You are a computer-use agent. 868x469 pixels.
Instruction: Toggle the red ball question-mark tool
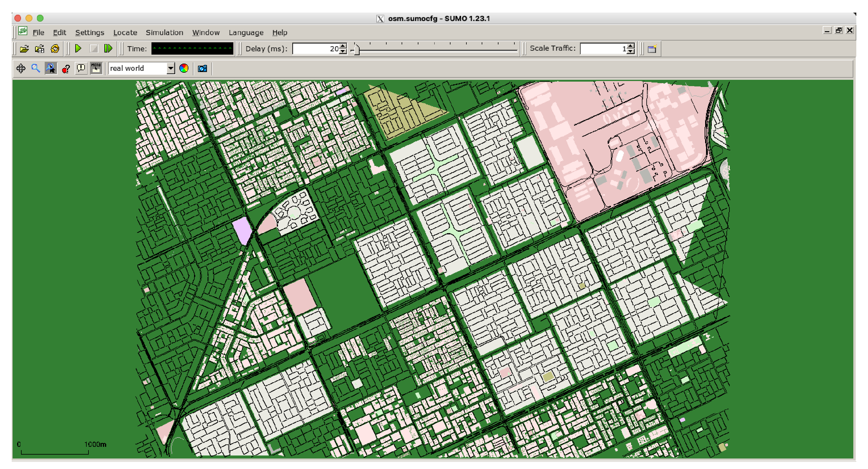pos(66,69)
